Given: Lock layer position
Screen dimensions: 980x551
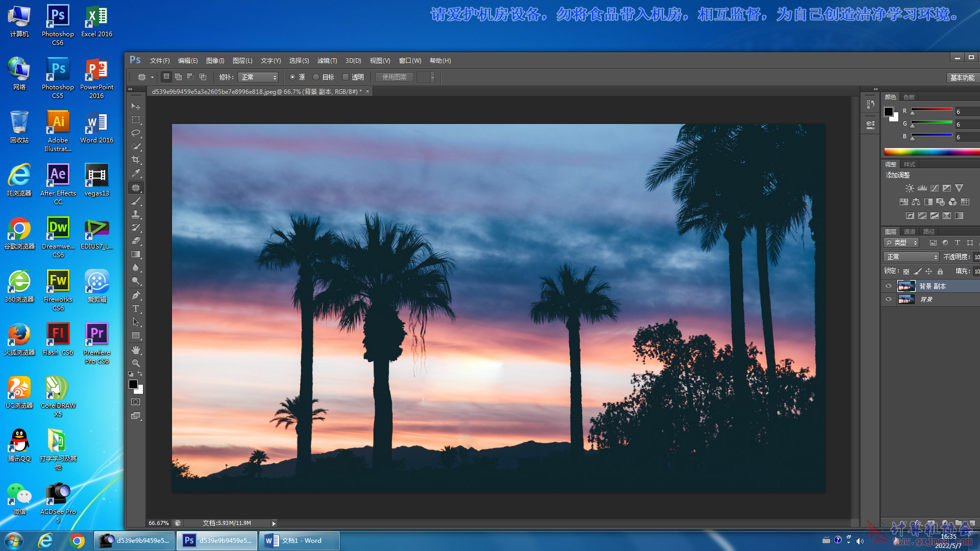Looking at the screenshot, I should coord(929,271).
